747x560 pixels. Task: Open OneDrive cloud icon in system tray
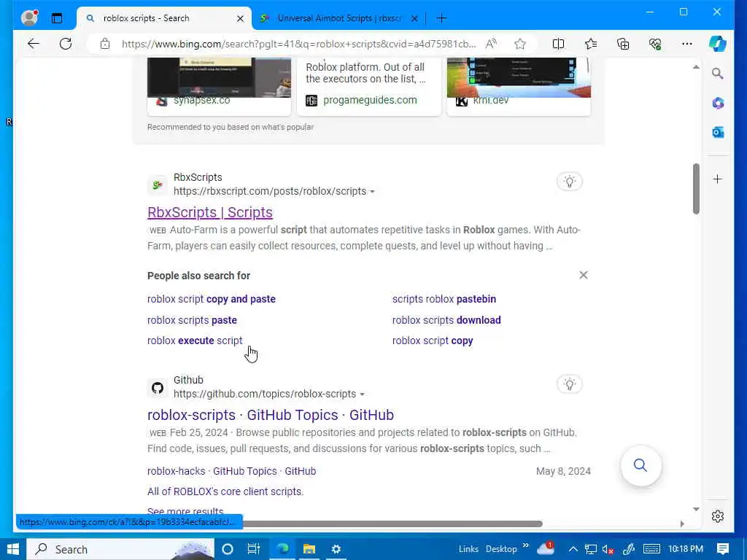(546, 548)
